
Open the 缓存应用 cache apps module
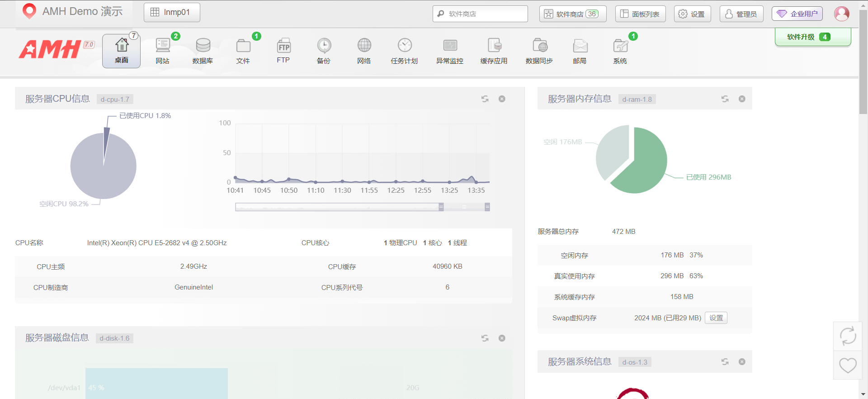494,51
